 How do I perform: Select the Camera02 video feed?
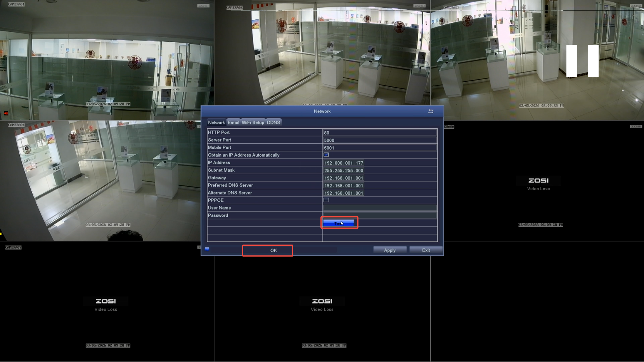point(322,54)
